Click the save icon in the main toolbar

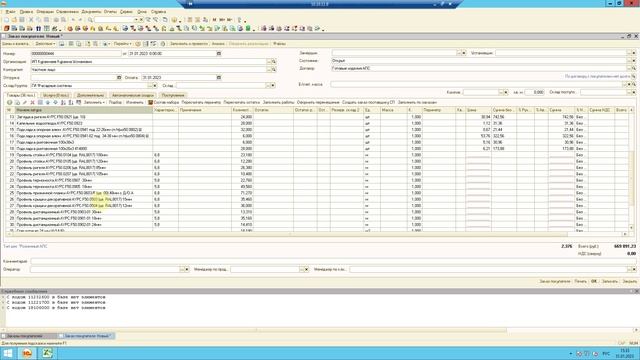pos(22,20)
